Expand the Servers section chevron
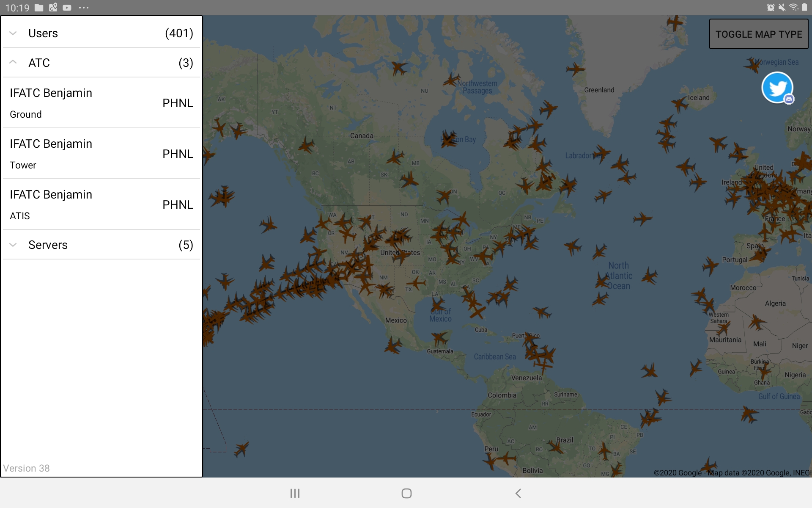The image size is (812, 508). click(13, 245)
